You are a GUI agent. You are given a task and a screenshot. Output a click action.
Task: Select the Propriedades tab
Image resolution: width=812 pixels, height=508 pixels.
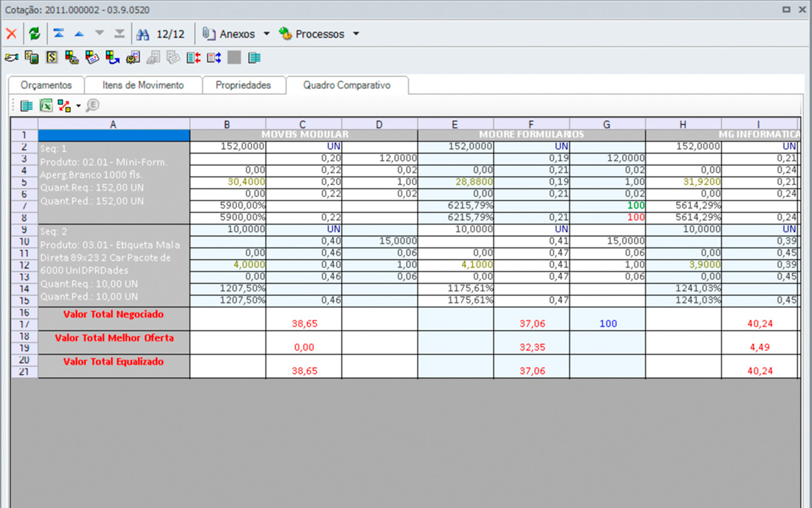pyautogui.click(x=243, y=85)
